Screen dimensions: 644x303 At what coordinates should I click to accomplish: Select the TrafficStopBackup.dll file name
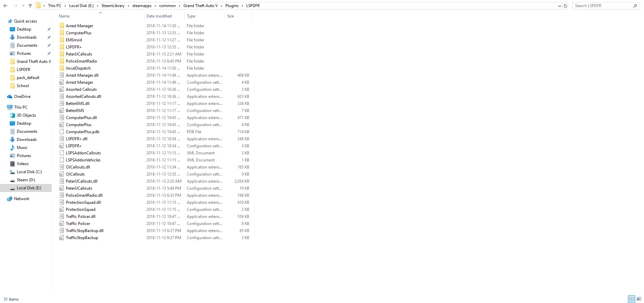(x=85, y=231)
